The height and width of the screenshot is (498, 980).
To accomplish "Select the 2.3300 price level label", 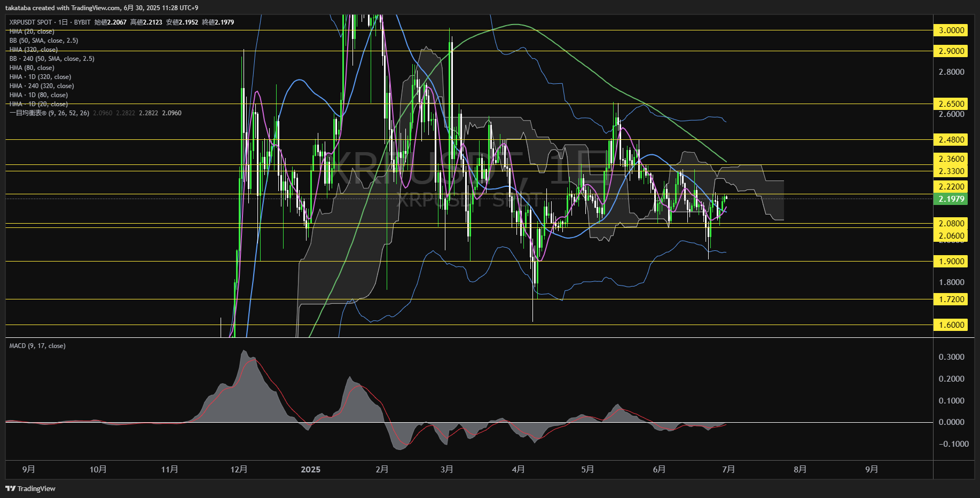I will click(951, 171).
